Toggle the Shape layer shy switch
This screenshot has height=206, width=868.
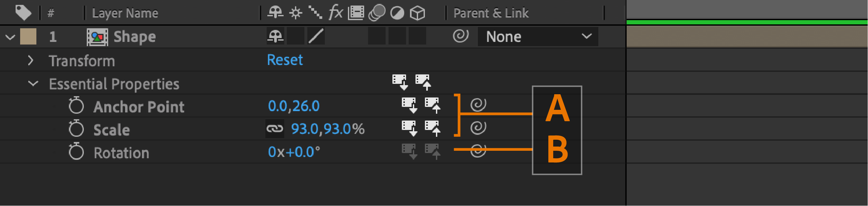275,36
